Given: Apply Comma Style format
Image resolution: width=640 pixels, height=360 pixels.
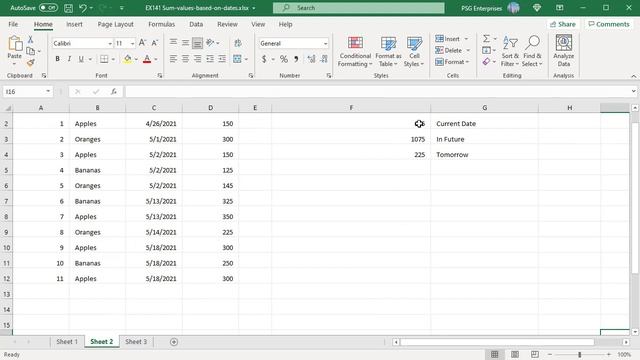Looking at the screenshot, I should pyautogui.click(x=296, y=59).
